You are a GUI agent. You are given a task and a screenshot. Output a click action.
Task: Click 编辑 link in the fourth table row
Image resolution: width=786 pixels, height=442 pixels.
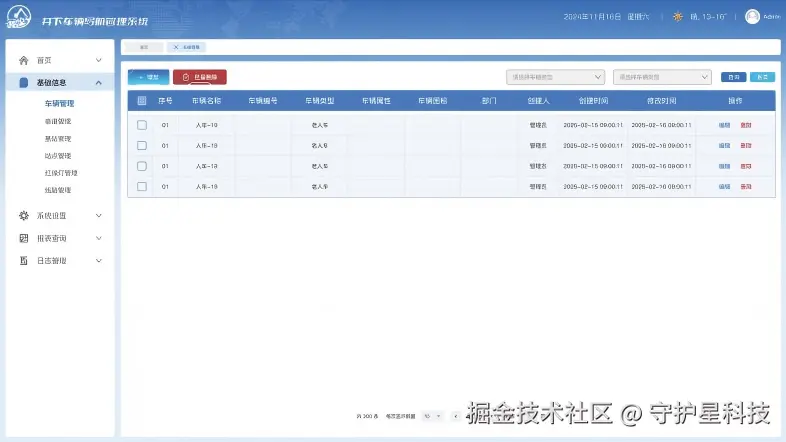click(x=724, y=187)
